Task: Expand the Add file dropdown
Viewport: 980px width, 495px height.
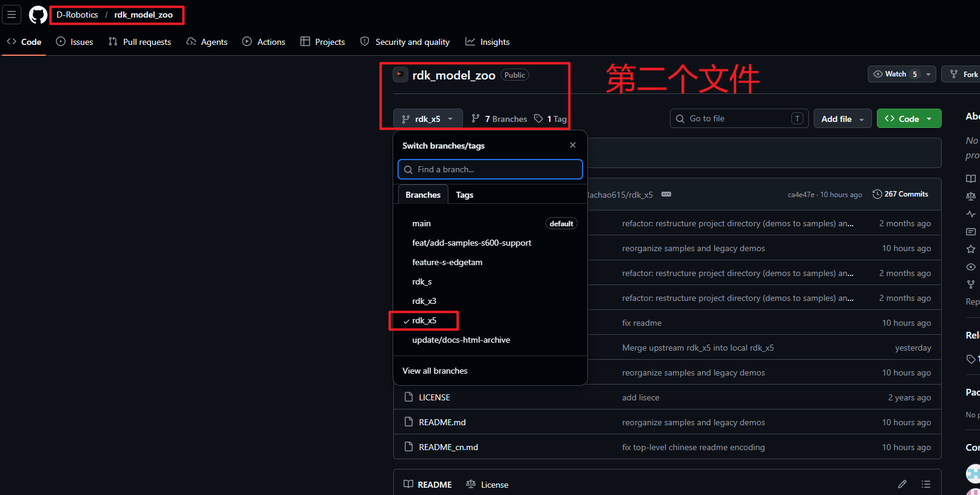Action: point(842,119)
